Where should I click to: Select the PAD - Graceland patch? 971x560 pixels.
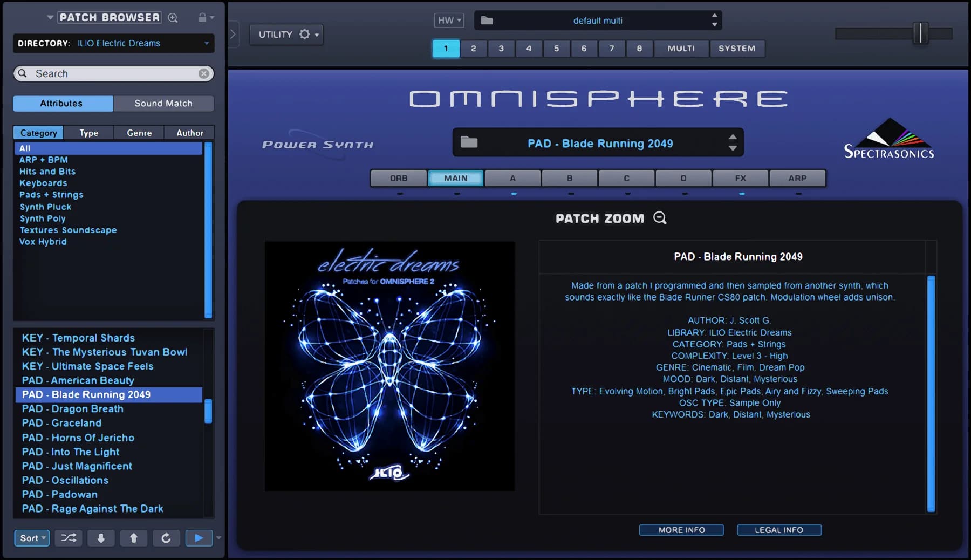[61, 423]
